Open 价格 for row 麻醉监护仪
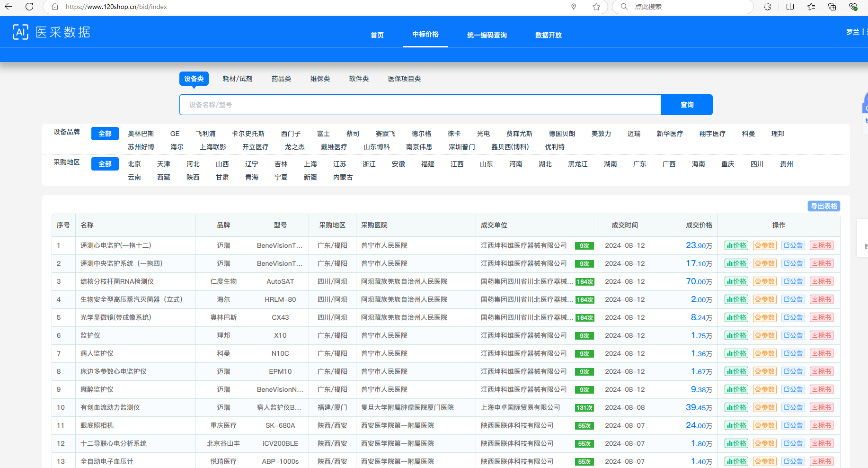This screenshot has height=468, width=868. tap(736, 389)
